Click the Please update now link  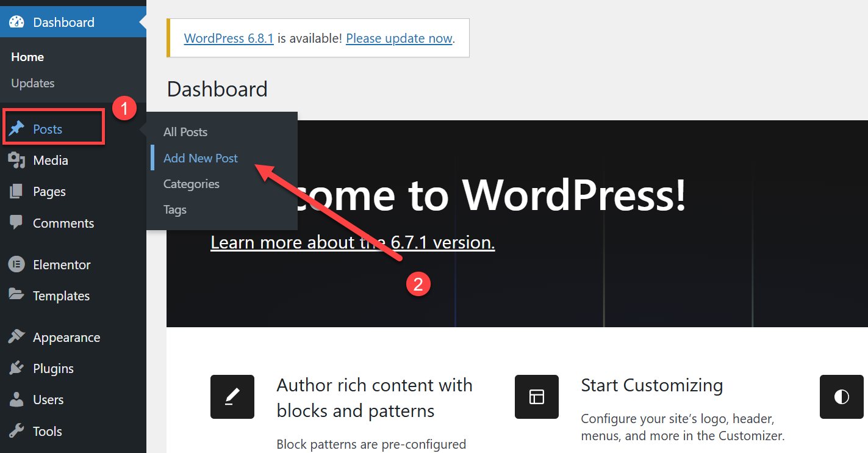(399, 38)
